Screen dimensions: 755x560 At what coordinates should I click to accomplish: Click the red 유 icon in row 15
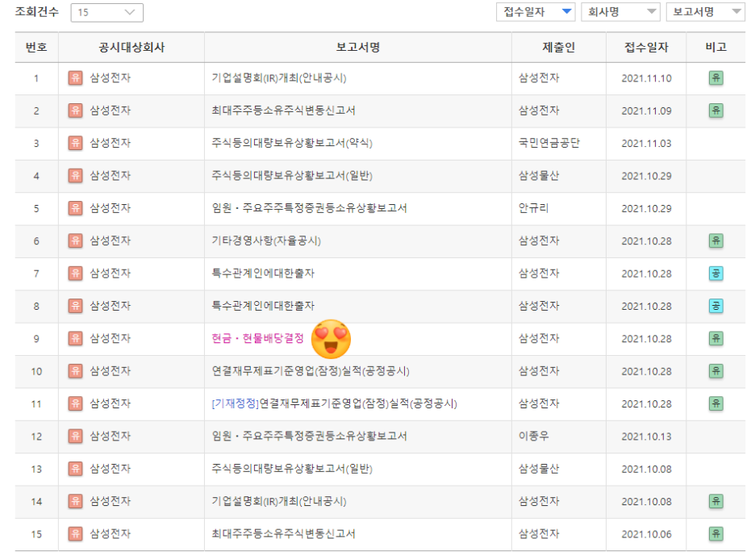tap(75, 534)
